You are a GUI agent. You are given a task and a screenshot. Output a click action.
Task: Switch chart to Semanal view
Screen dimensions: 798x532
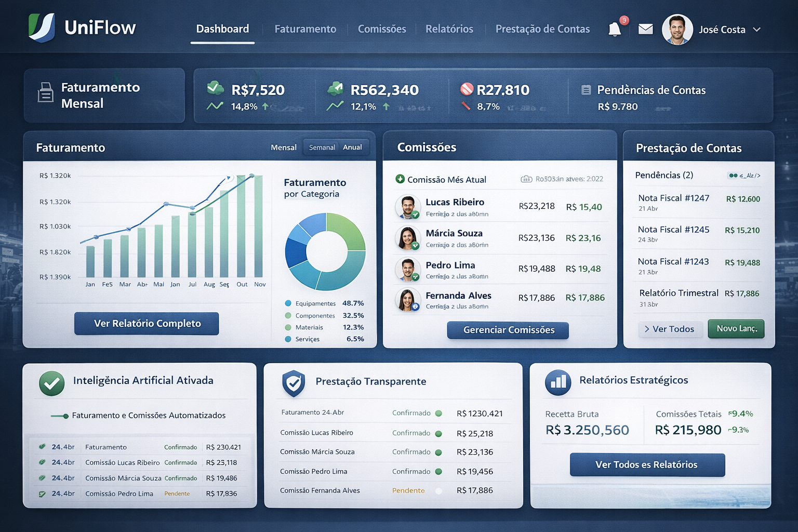322,148
